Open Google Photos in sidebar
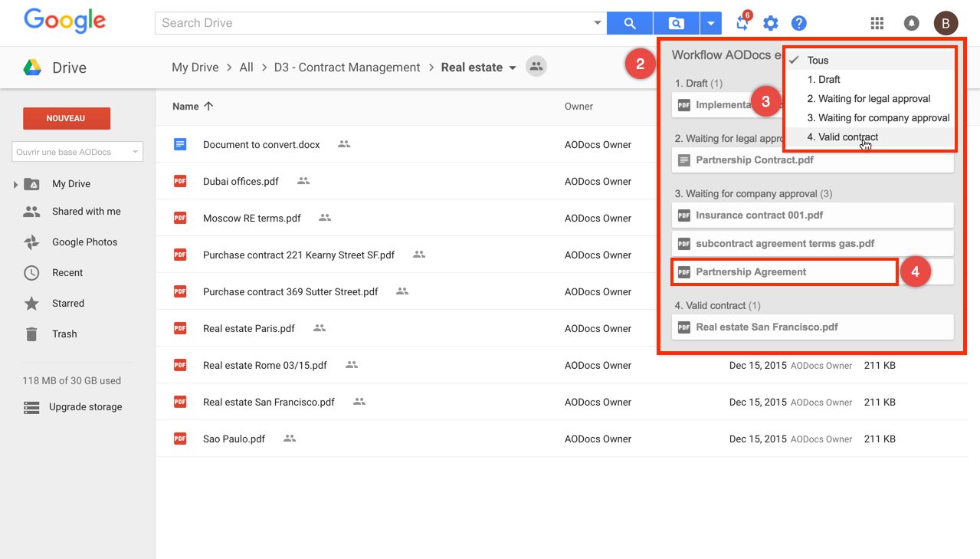This screenshot has height=559, width=980. (x=85, y=242)
